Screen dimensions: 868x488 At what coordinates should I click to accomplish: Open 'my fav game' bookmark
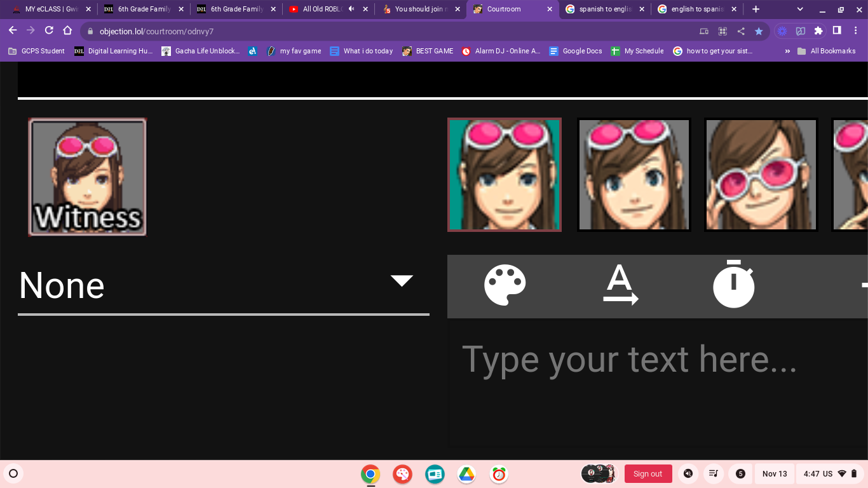[x=294, y=51]
